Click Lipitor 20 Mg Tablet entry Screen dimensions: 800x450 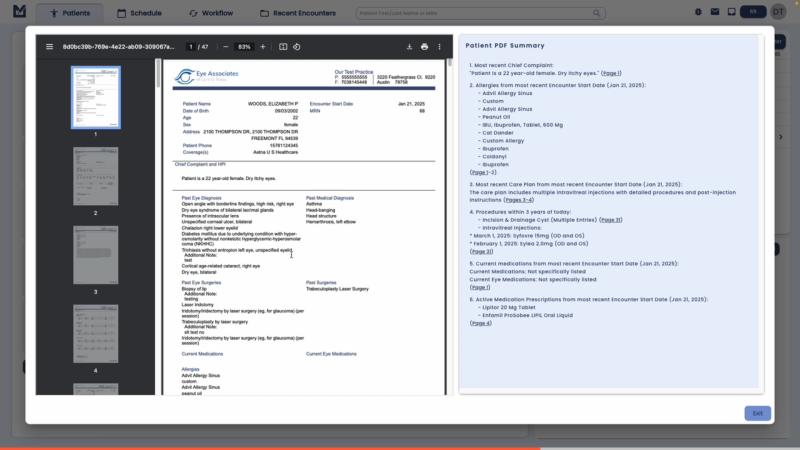(509, 307)
